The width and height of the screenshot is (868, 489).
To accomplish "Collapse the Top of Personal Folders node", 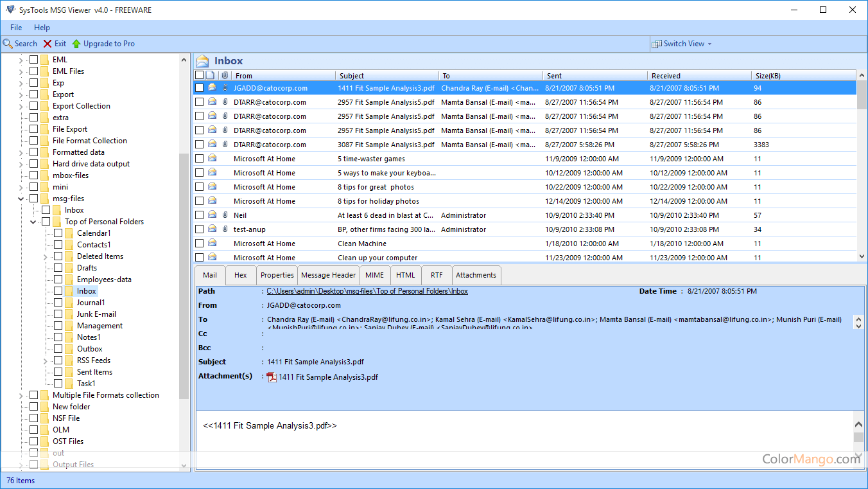I will click(33, 222).
